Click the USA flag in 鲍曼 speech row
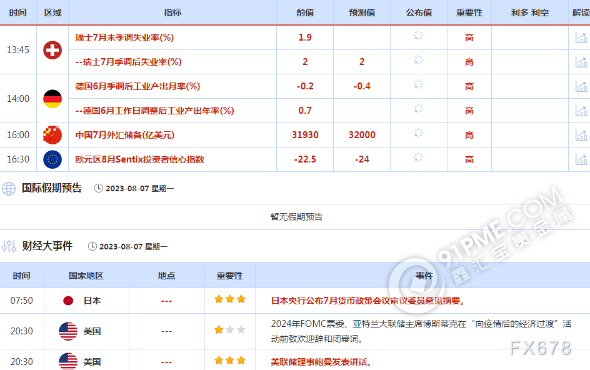Screen dimensions: 590x370 68,361
